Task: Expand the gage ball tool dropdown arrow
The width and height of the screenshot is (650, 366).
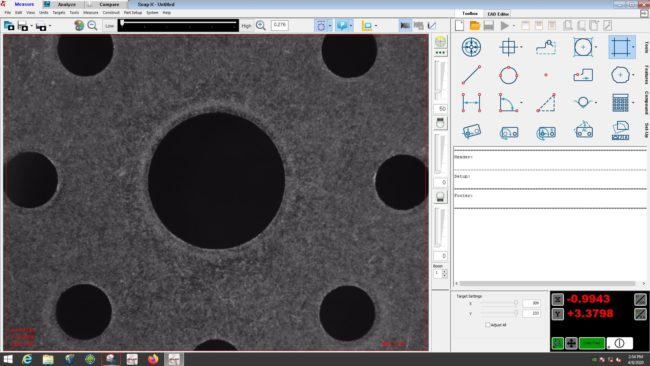Action: (x=596, y=102)
